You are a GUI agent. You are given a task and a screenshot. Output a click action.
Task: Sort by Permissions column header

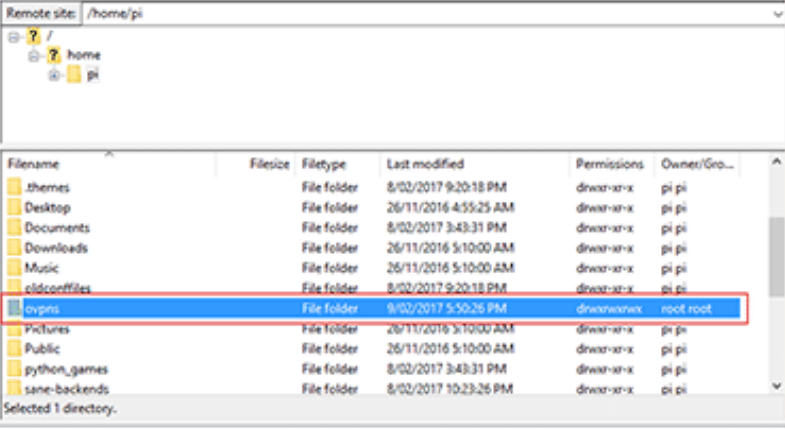pos(610,164)
